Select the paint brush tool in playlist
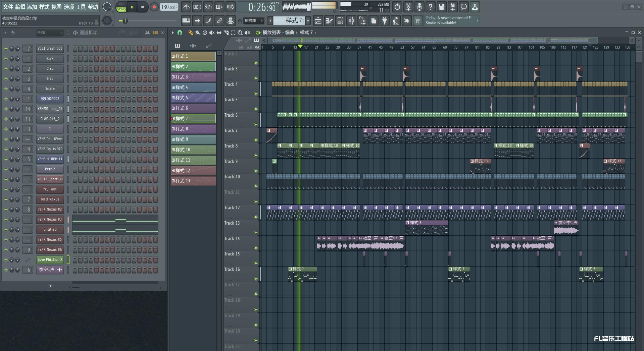The image size is (644, 351). tap(198, 33)
